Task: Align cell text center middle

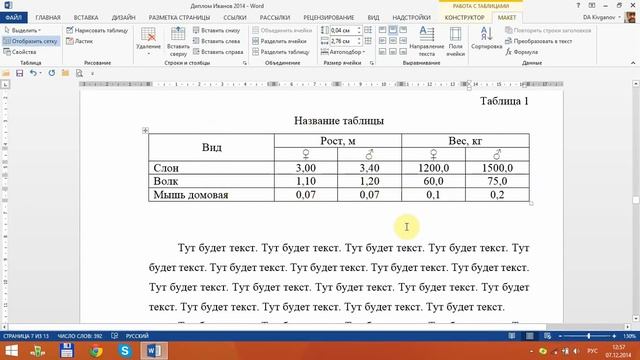Action: (393, 41)
